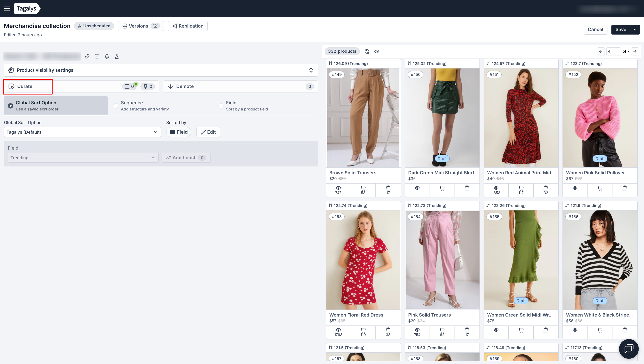Go to previous products page
The height and width of the screenshot is (364, 644).
pyautogui.click(x=601, y=51)
